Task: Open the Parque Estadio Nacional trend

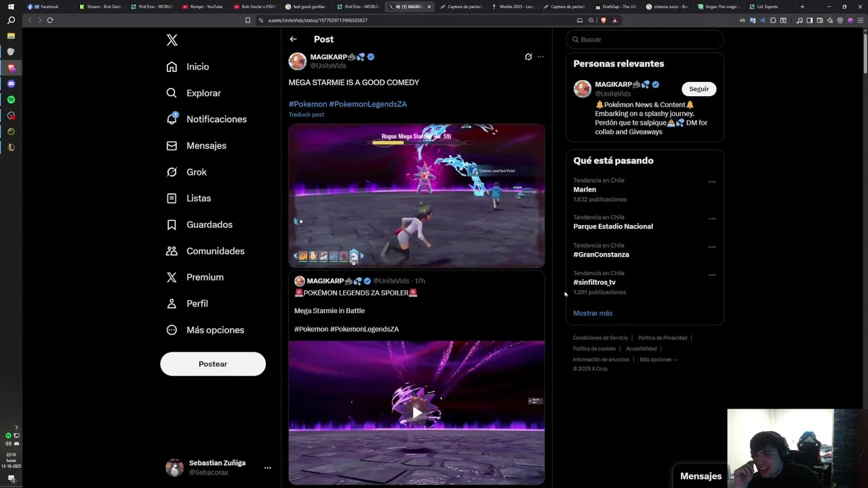Action: point(613,226)
